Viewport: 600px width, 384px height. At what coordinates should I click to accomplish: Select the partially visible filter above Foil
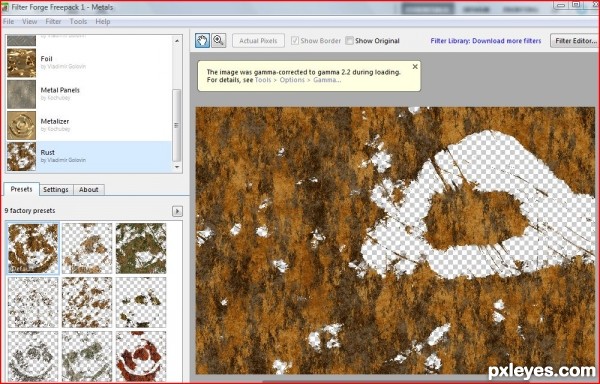point(21,40)
